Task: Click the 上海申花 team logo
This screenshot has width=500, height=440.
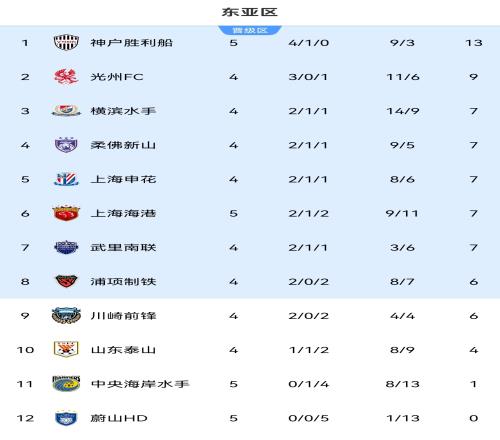Action: click(x=66, y=179)
